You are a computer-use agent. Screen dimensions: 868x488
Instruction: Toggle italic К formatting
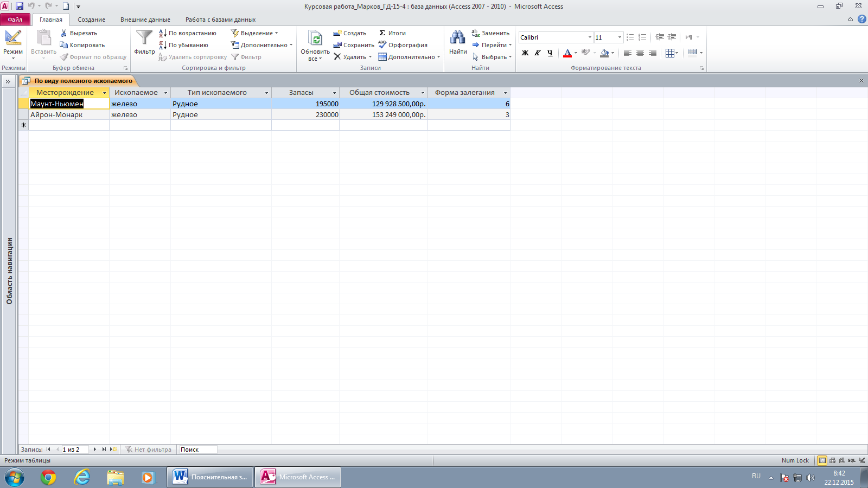[537, 53]
